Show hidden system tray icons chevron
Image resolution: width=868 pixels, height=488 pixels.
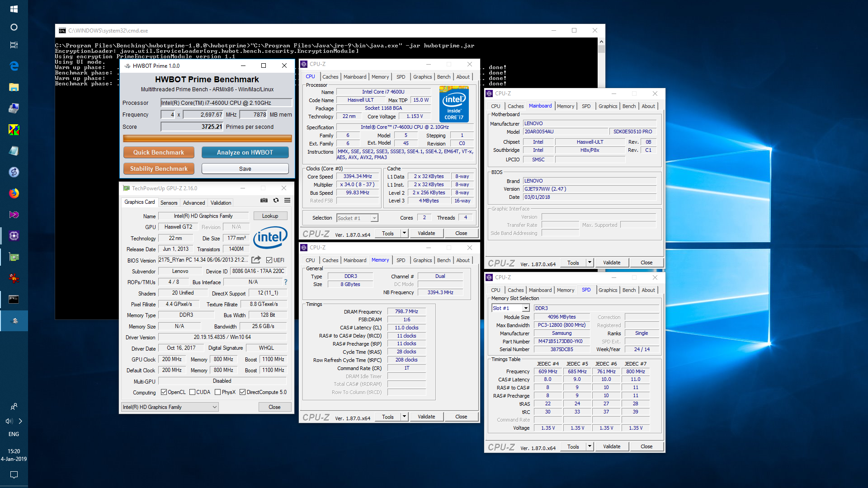20,421
